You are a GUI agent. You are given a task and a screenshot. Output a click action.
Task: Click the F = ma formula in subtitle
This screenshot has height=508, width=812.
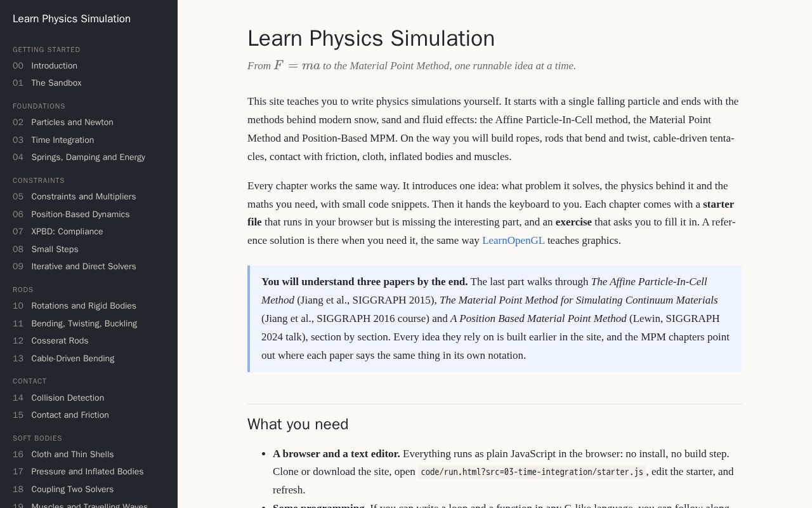coord(297,65)
